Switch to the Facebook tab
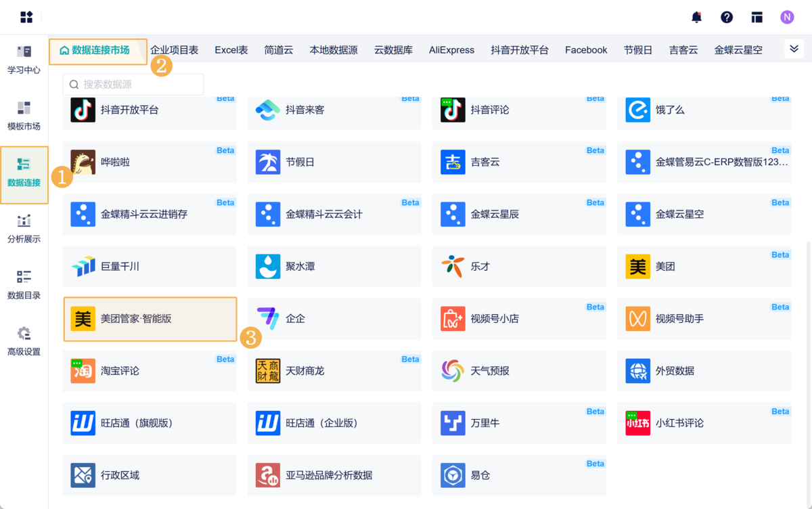 pyautogui.click(x=586, y=50)
